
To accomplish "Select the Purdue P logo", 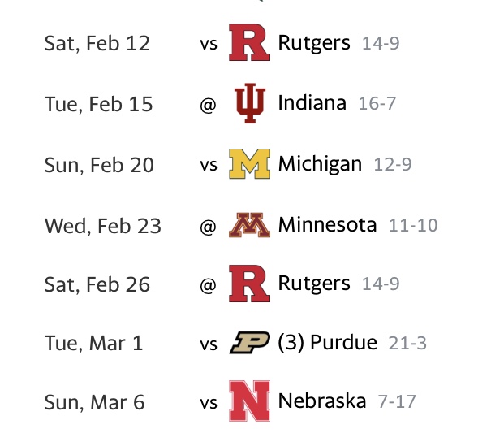I will (x=249, y=344).
